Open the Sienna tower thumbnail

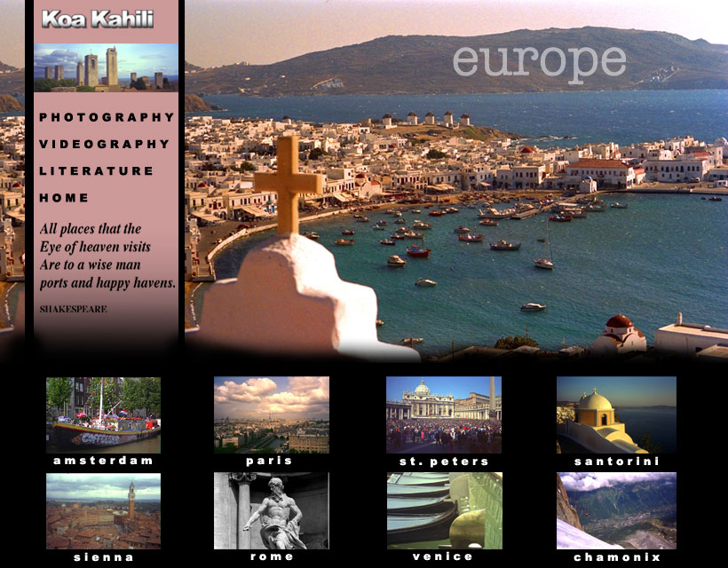103,510
